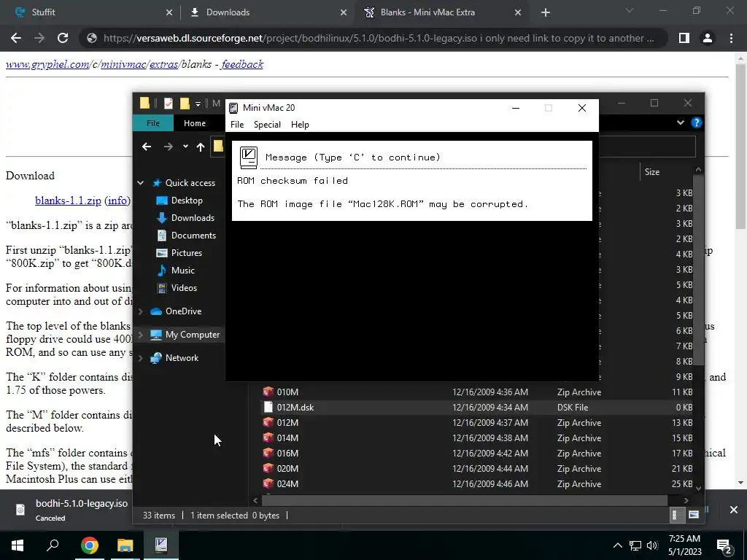Viewport: 747px width, 560px height.
Task: Click Properties icon in Explorer title bar
Action: coord(169,104)
